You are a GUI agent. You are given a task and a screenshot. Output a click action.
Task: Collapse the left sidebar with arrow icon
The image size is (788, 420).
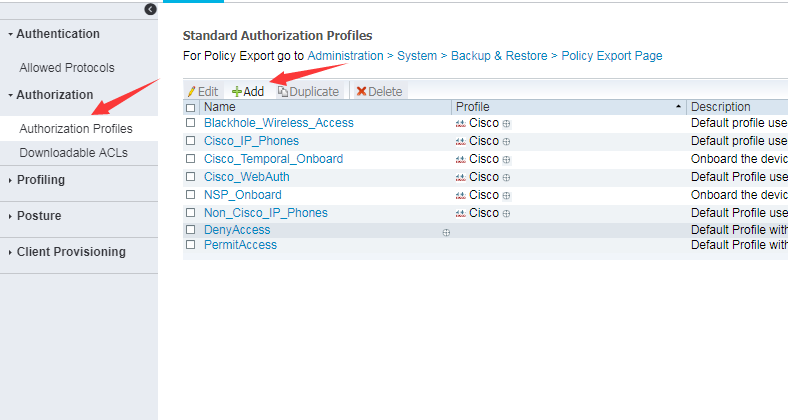(150, 9)
